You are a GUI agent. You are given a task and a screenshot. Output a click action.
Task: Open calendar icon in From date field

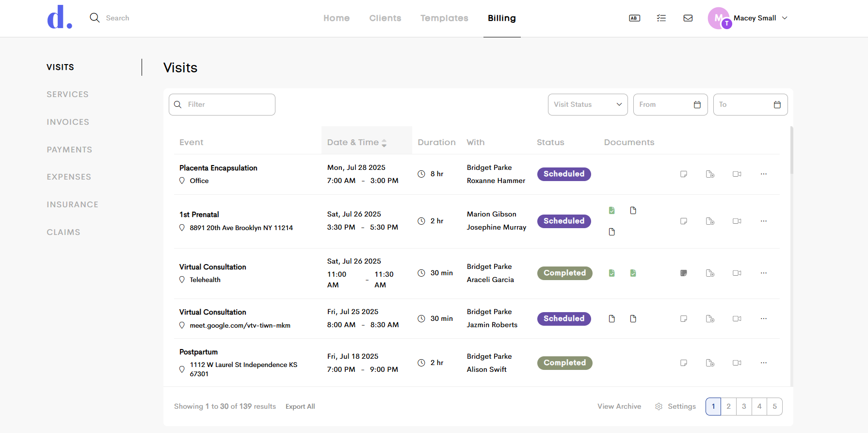point(697,104)
